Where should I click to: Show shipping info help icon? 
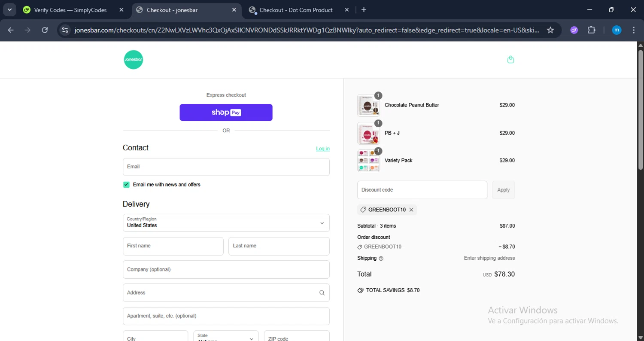381,259
